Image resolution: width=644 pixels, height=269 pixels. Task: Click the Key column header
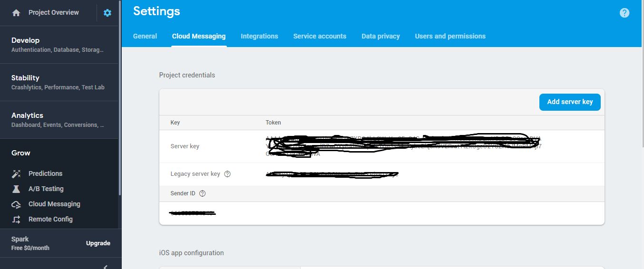tap(175, 123)
